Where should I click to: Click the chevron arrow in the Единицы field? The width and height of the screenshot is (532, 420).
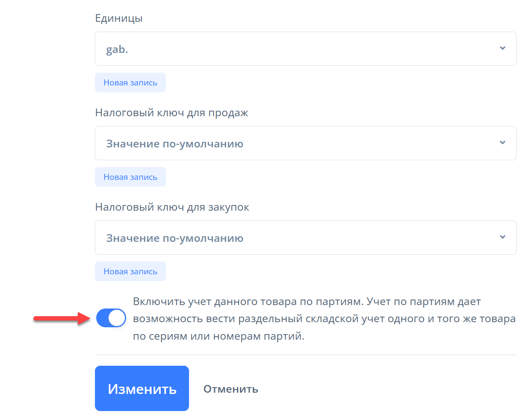coord(502,48)
